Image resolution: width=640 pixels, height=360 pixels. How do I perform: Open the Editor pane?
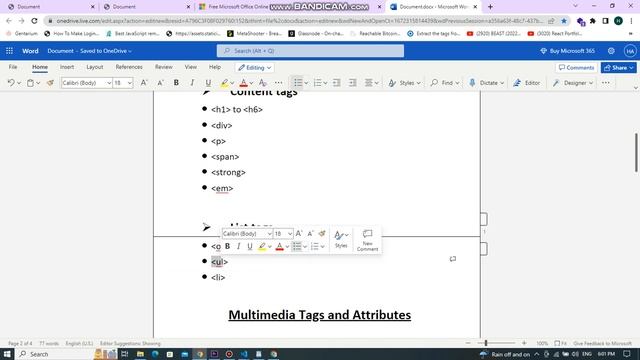click(527, 83)
